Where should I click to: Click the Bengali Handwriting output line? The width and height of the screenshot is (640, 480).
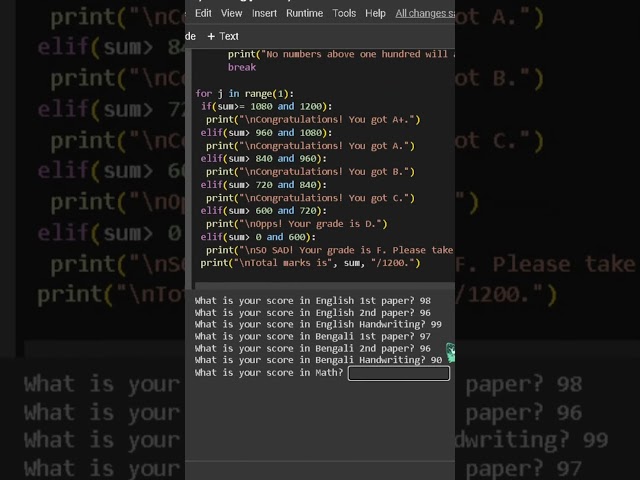pyautogui.click(x=318, y=360)
